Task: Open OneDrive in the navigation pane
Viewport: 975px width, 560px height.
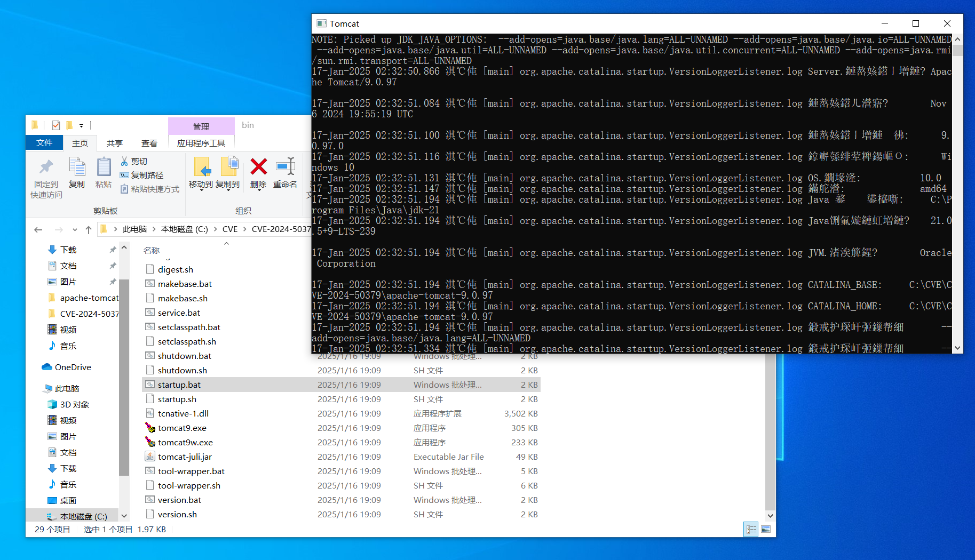Action: point(73,367)
